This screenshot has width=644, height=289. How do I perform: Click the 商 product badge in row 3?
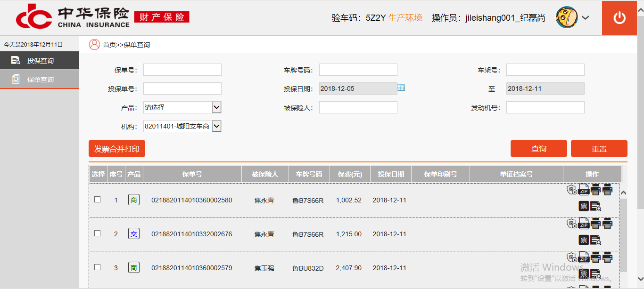134,268
